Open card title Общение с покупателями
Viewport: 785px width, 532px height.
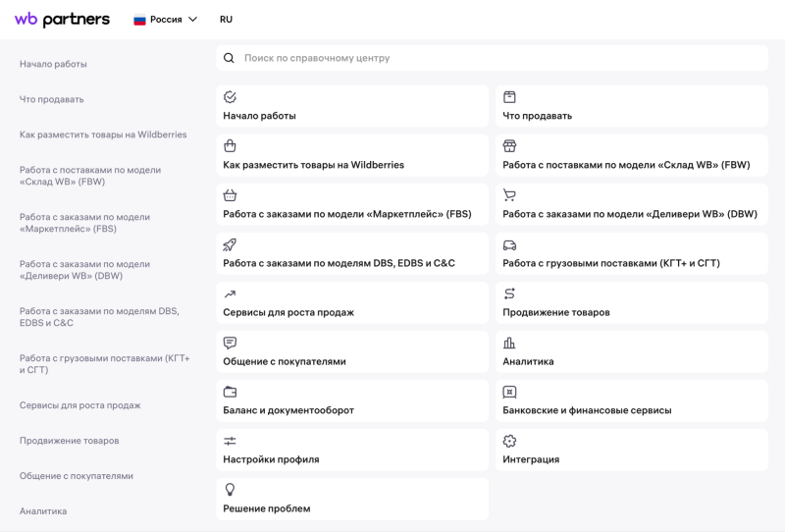click(x=285, y=361)
